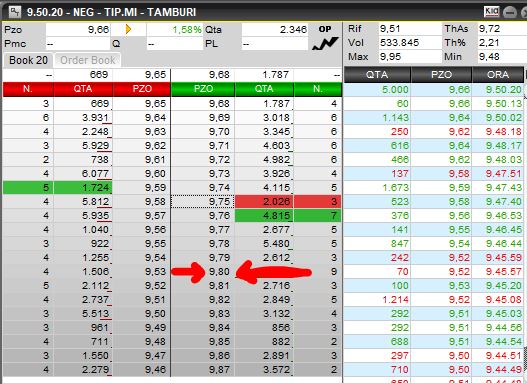The height and width of the screenshot is (384, 527).
Task: Select trade row at time 9.48.18
Action: tap(434, 131)
